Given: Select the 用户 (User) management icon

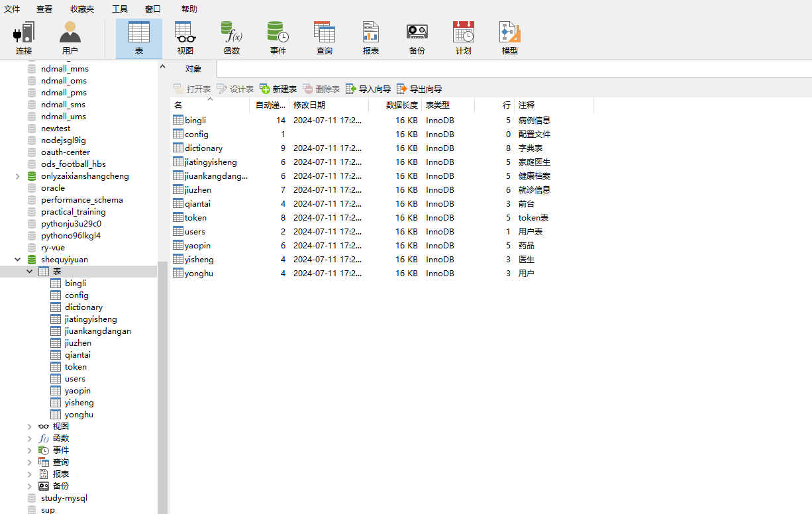Looking at the screenshot, I should click(x=70, y=38).
